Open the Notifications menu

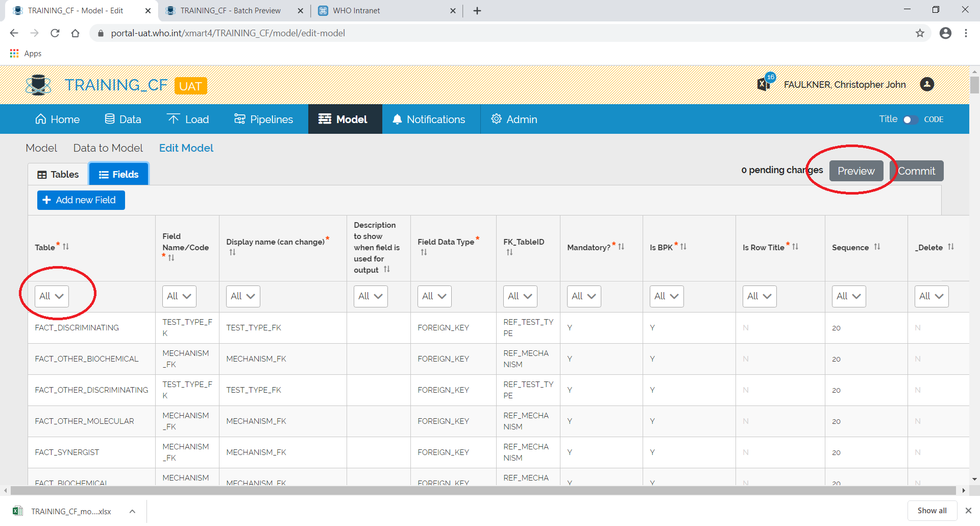point(429,119)
